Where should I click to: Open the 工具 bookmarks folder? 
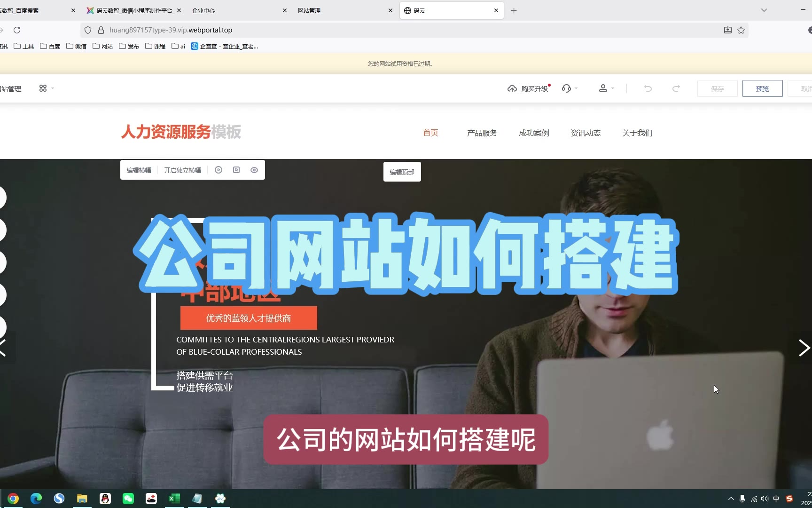pyautogui.click(x=24, y=46)
